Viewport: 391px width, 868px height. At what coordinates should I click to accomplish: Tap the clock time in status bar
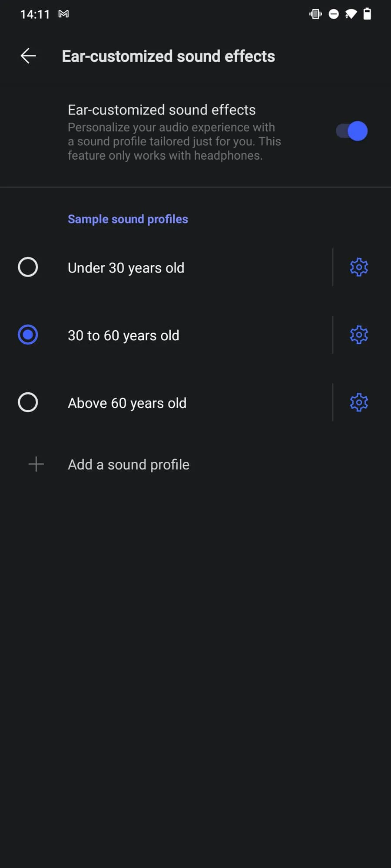click(35, 14)
